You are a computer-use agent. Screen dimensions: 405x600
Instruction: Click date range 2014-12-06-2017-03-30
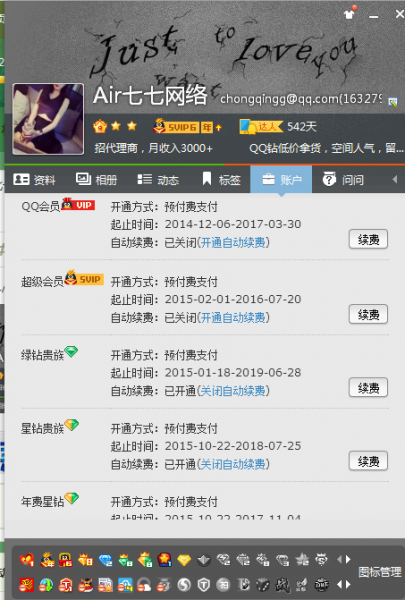(x=233, y=224)
